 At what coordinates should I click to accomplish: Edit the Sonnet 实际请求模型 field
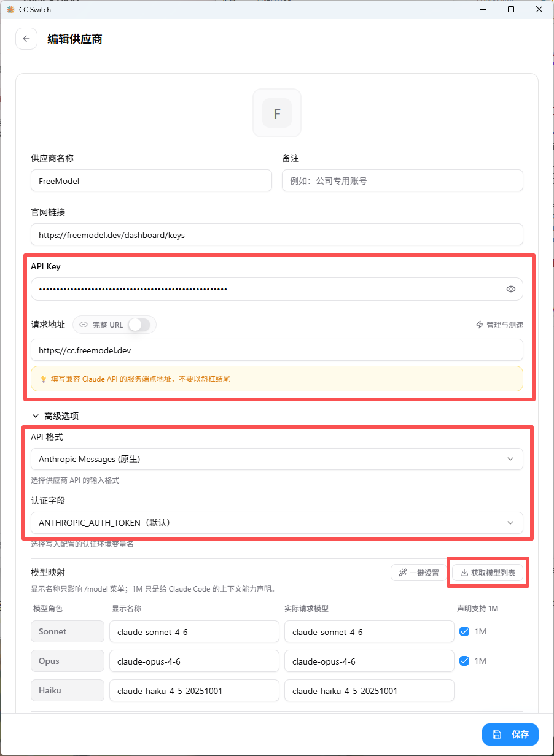pyautogui.click(x=369, y=631)
